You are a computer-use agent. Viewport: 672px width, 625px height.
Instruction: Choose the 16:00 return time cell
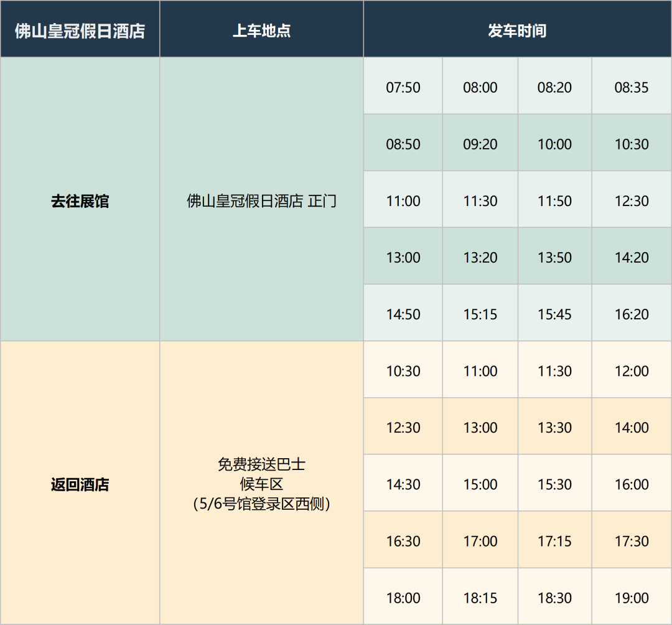pyautogui.click(x=632, y=483)
